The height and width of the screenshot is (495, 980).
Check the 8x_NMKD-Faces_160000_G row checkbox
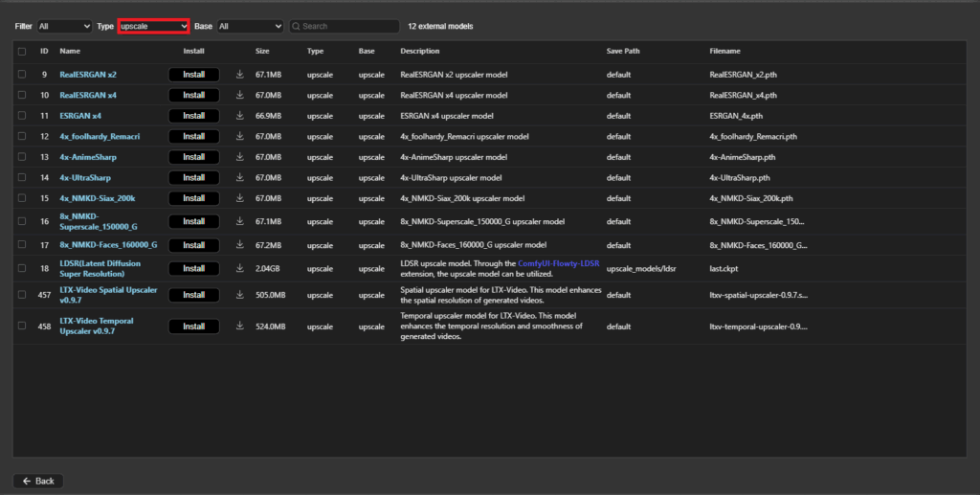click(22, 245)
